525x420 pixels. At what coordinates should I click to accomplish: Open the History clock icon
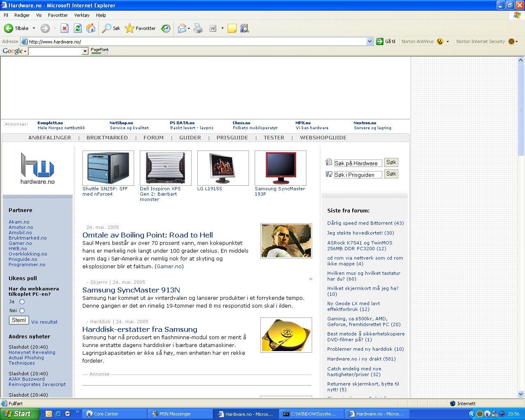point(166,28)
